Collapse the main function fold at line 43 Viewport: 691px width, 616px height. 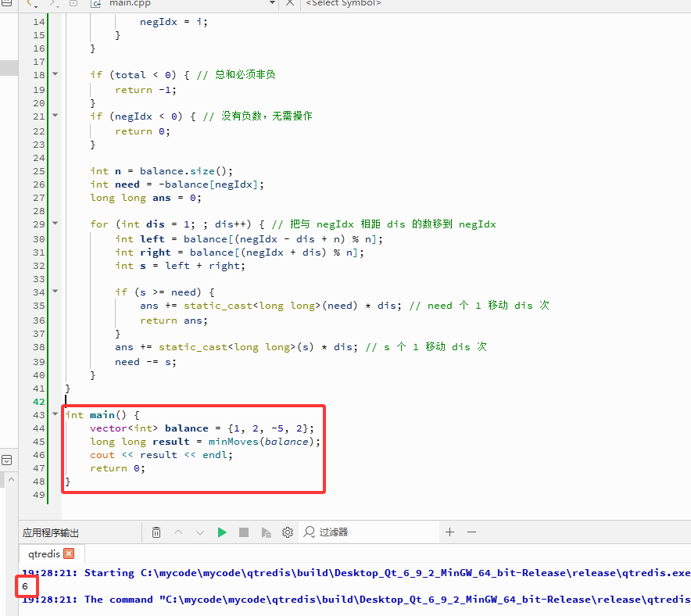click(x=55, y=414)
